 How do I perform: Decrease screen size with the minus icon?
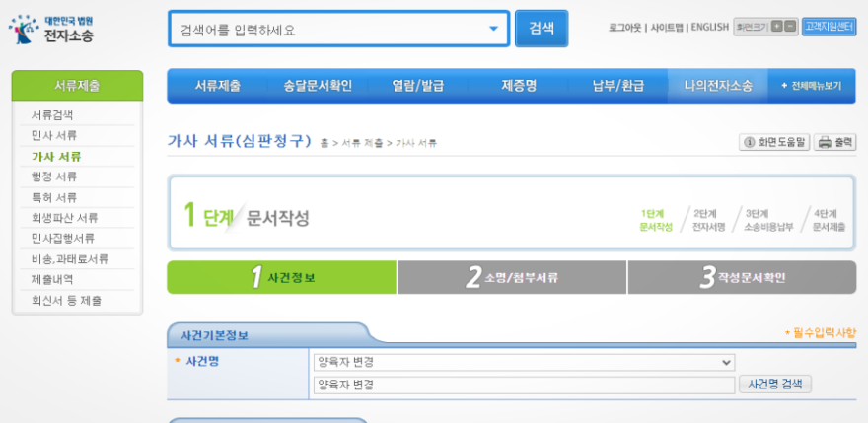790,27
